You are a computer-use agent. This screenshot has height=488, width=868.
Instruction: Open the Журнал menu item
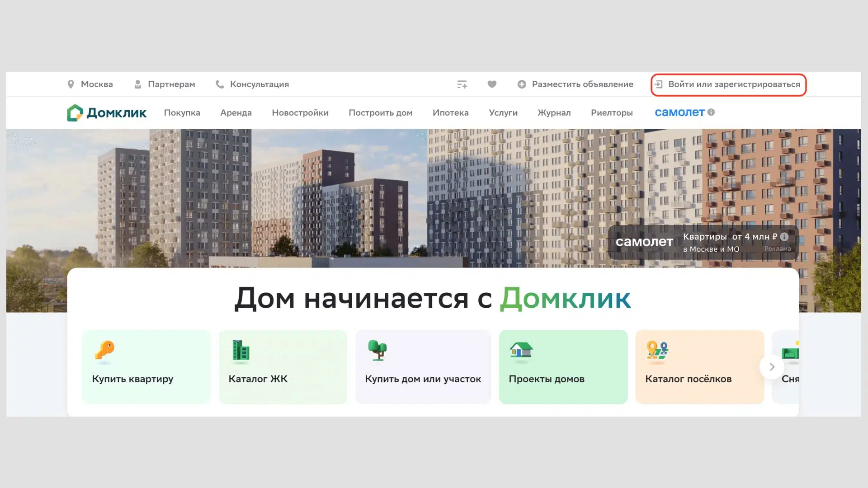[x=554, y=113]
